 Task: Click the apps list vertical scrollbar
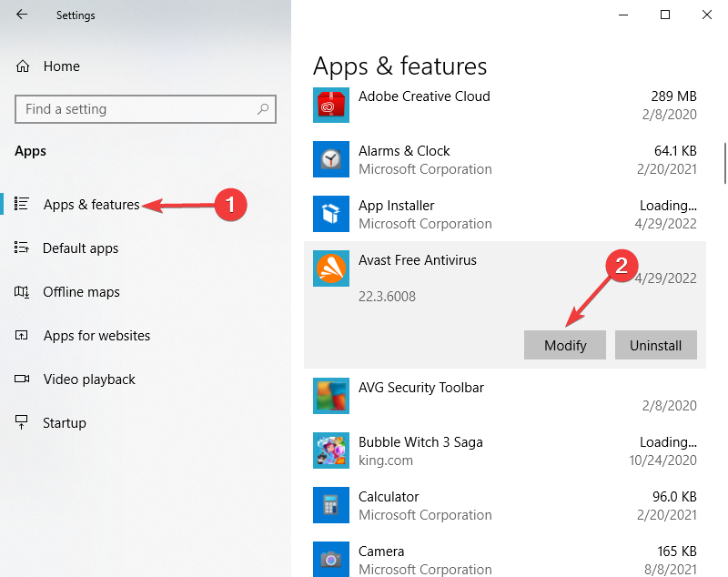coord(724,164)
